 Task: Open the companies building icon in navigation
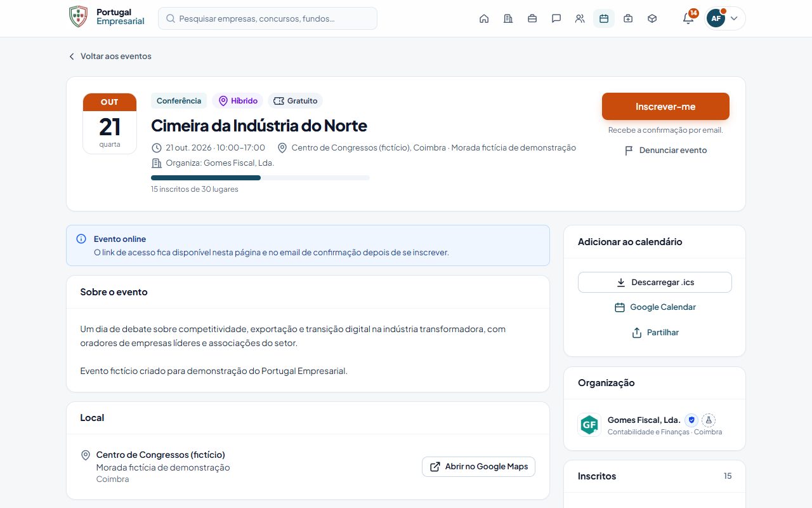tap(508, 18)
